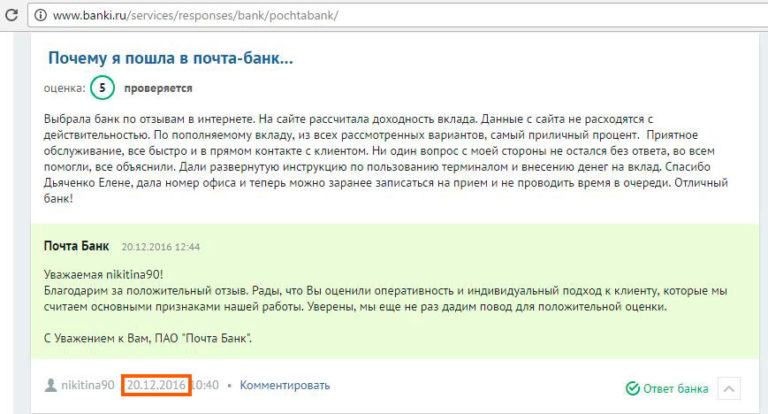
Task: Click the review date 20.12.2016
Action: (x=156, y=385)
